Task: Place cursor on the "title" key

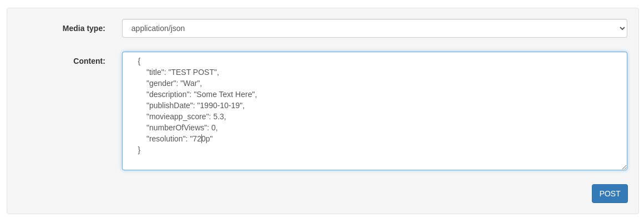Action: (155, 72)
